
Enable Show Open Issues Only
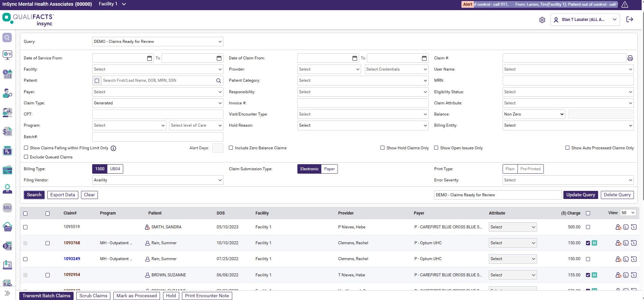coord(436,148)
